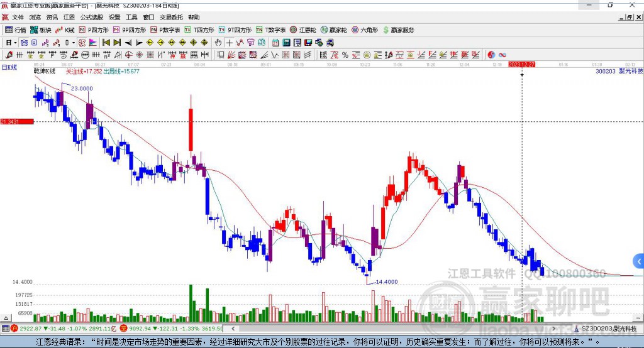Toggle the highlighted 权 adjustment icon

82,43
